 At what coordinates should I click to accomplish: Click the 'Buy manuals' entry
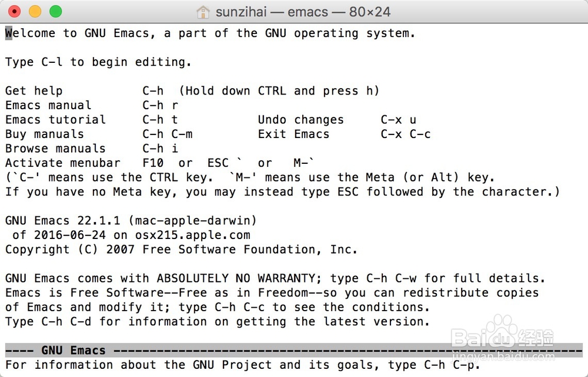[45, 134]
